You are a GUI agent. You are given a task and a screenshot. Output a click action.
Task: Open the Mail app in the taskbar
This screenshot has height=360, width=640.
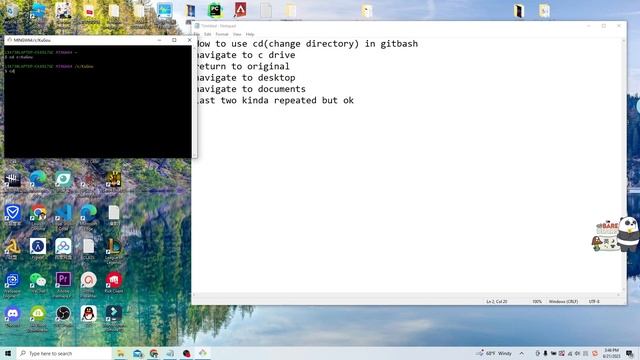[138, 353]
